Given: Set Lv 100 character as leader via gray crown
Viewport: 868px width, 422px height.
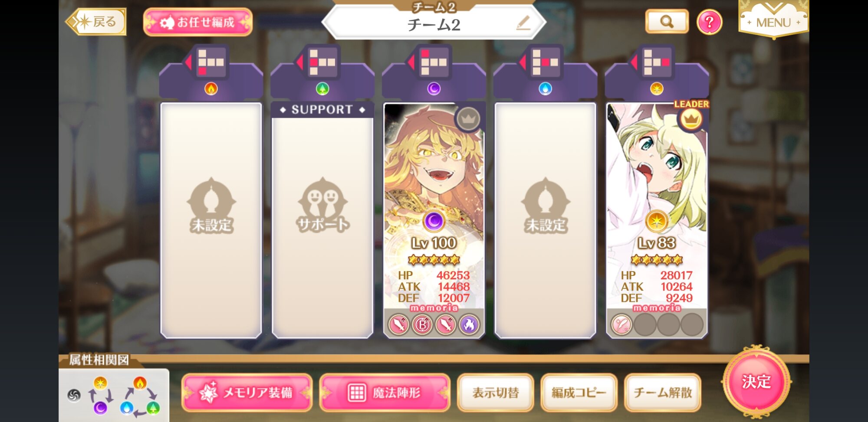Looking at the screenshot, I should point(468,118).
